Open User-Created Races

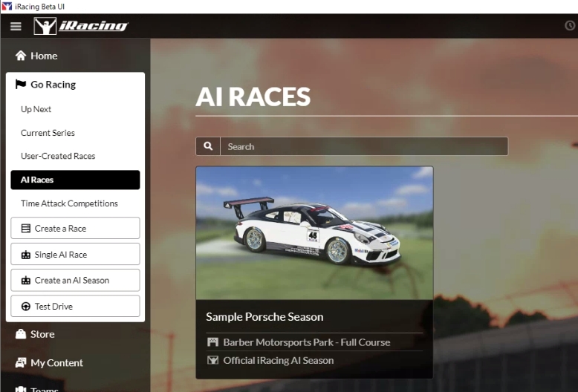tap(58, 156)
